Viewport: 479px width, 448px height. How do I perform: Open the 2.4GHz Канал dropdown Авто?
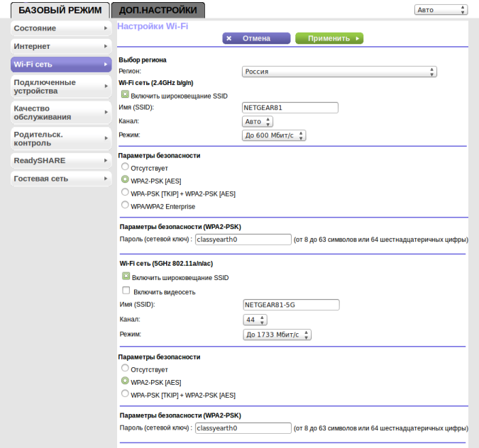[x=257, y=121]
